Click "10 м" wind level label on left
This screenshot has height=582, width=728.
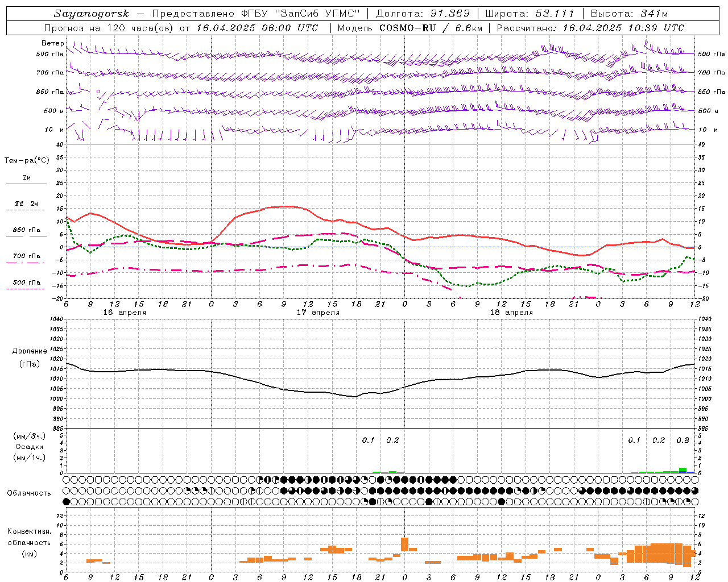[x=55, y=130]
